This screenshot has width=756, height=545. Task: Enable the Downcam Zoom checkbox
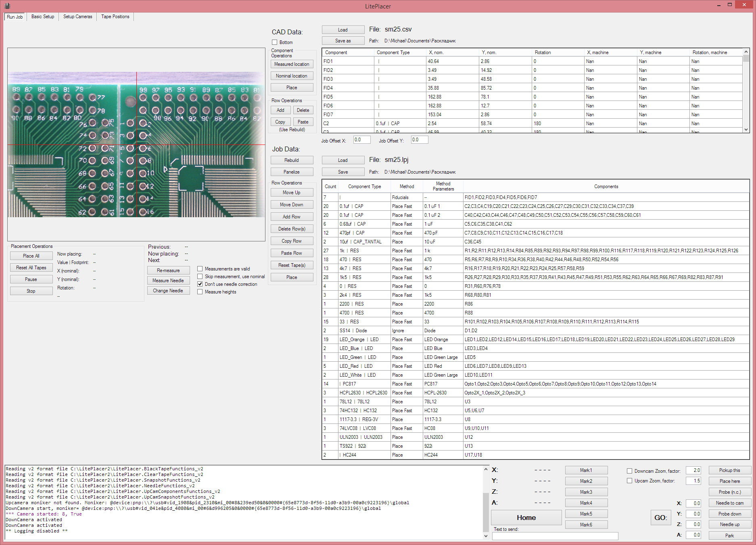[629, 471]
